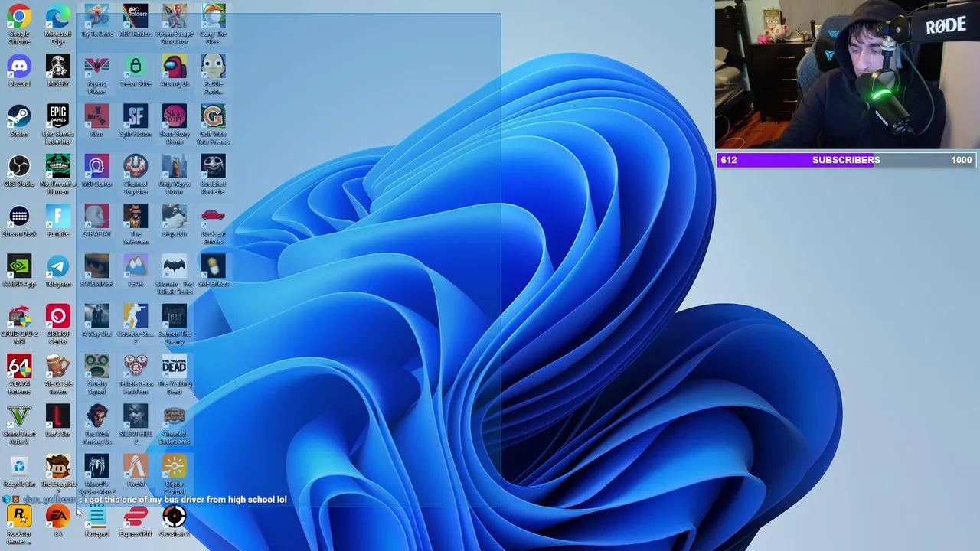Click the Cruelty Squad shortcut
The image size is (980, 551).
click(x=96, y=374)
